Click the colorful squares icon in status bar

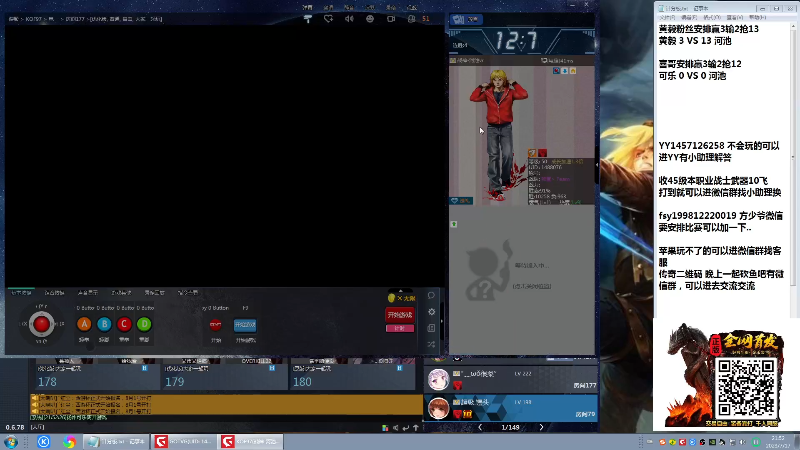(385, 428)
